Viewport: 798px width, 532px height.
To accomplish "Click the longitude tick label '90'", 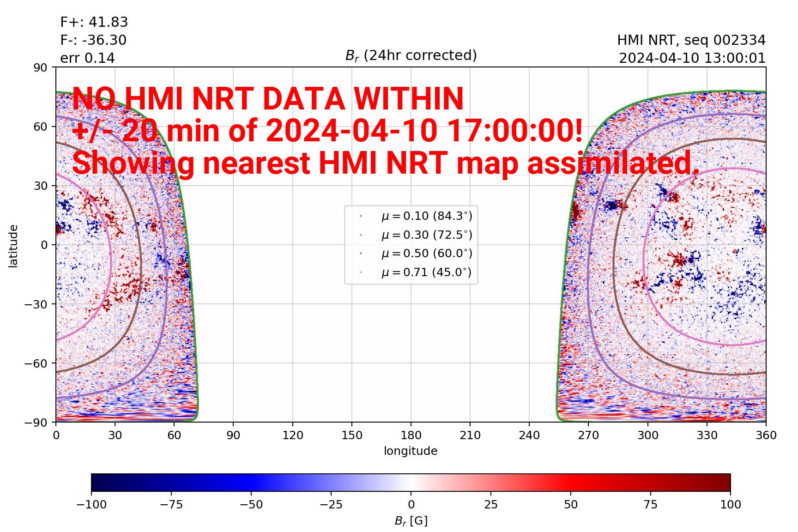I will pyautogui.click(x=233, y=435).
